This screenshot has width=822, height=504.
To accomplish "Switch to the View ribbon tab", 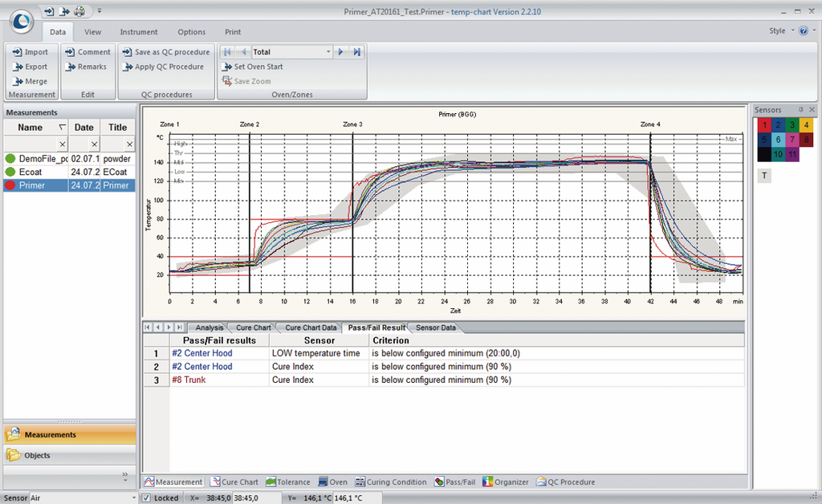I will (93, 32).
